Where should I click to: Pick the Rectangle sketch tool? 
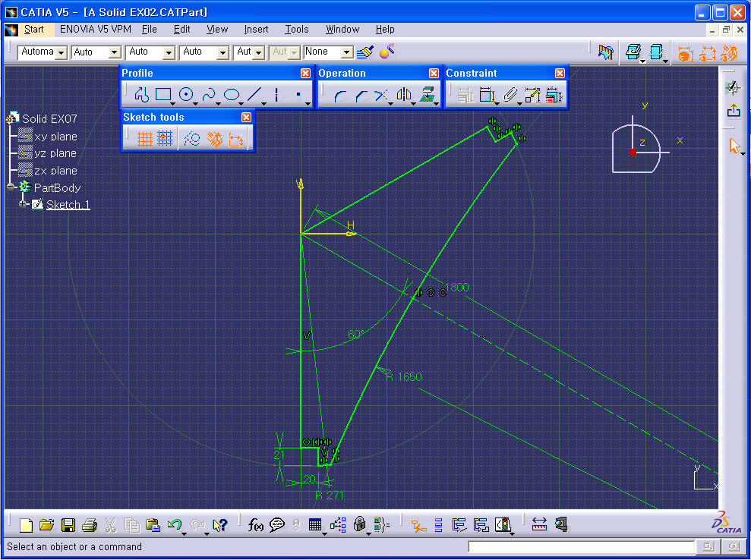pos(163,95)
